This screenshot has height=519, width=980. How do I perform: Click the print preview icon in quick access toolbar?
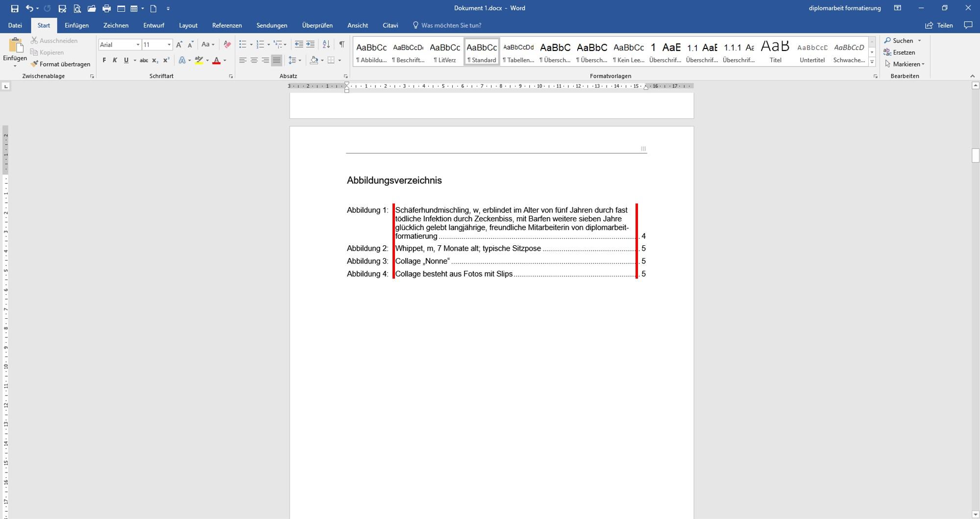(x=77, y=8)
